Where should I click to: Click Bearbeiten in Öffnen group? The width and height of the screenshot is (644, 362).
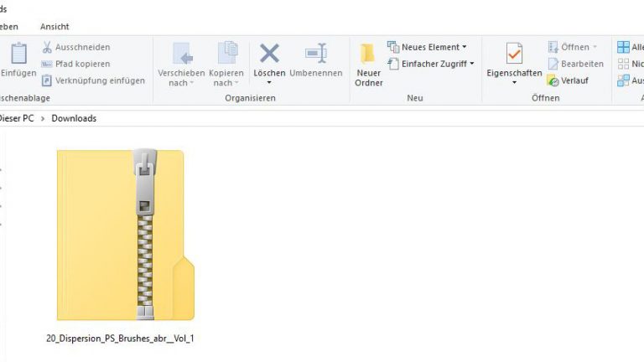[x=575, y=64]
